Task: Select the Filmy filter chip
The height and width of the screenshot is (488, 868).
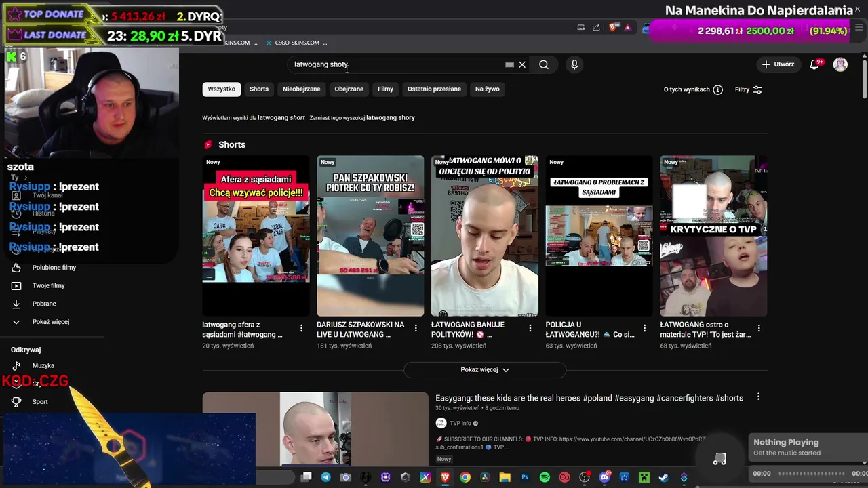Action: coord(385,89)
